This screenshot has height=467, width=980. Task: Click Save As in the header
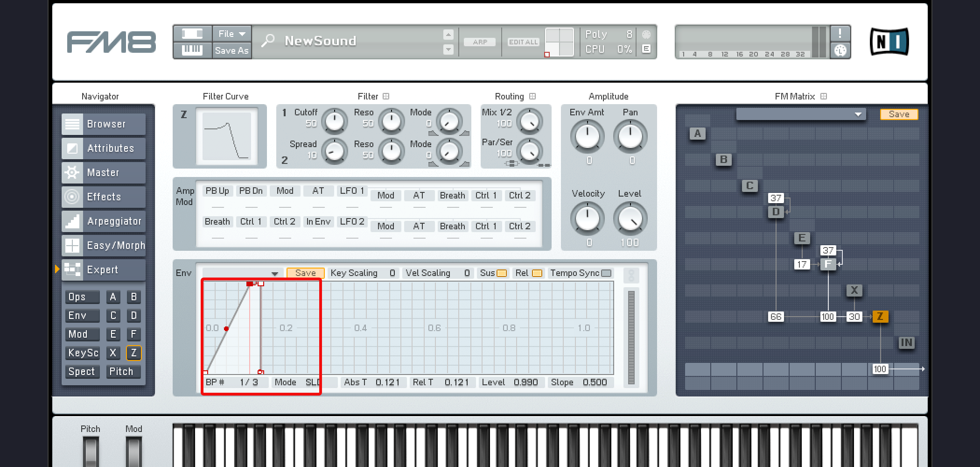(232, 50)
